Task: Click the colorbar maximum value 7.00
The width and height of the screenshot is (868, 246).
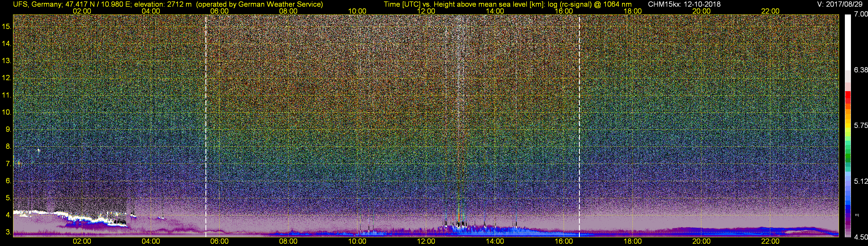Action: (861, 14)
